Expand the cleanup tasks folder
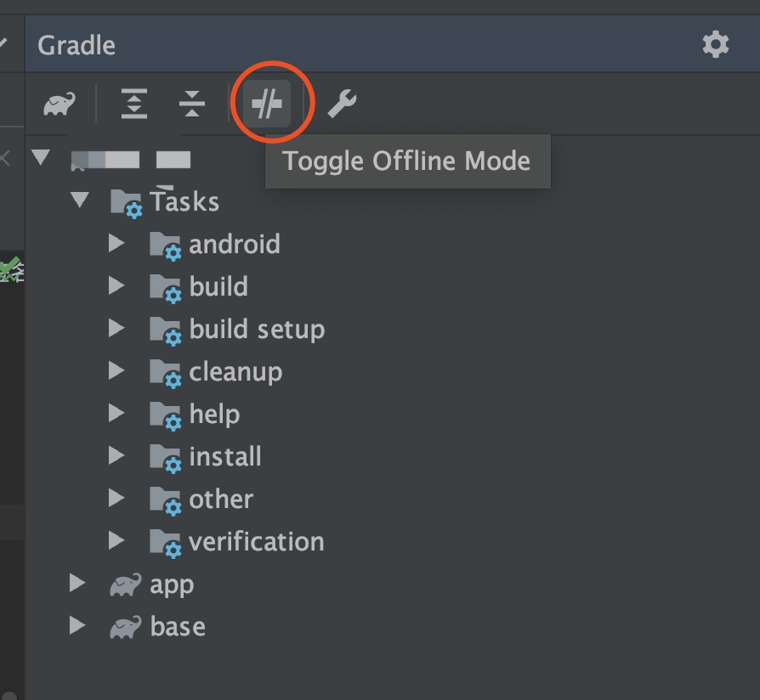This screenshot has width=760, height=700. click(116, 370)
